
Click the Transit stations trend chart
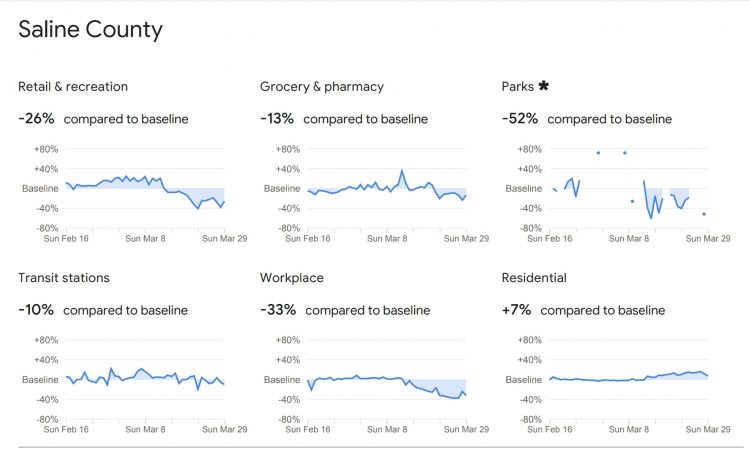(x=145, y=379)
